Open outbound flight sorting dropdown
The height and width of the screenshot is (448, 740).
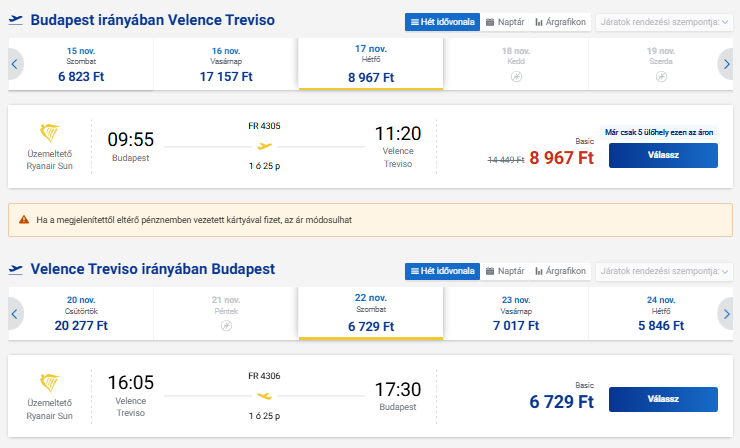point(664,21)
